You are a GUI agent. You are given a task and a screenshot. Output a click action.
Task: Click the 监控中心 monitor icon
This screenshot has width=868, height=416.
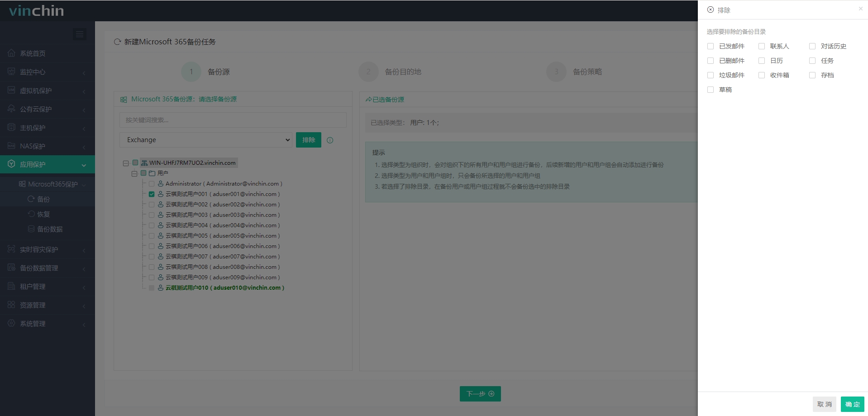(x=11, y=72)
